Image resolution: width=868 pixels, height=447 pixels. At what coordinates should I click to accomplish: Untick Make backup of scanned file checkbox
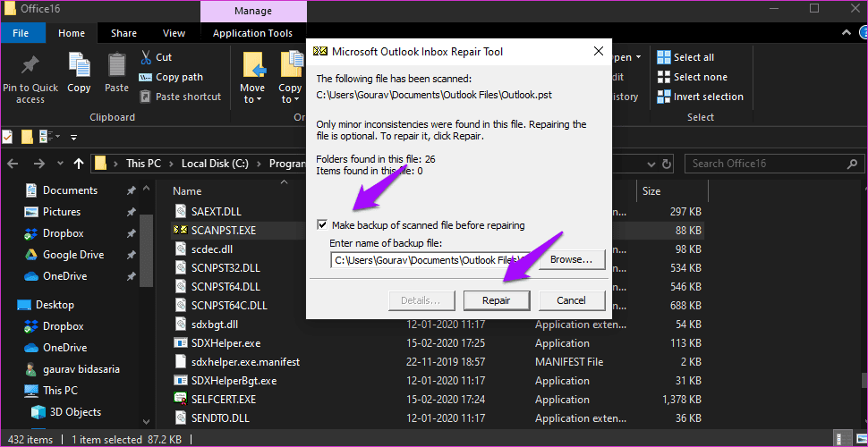[x=323, y=225]
